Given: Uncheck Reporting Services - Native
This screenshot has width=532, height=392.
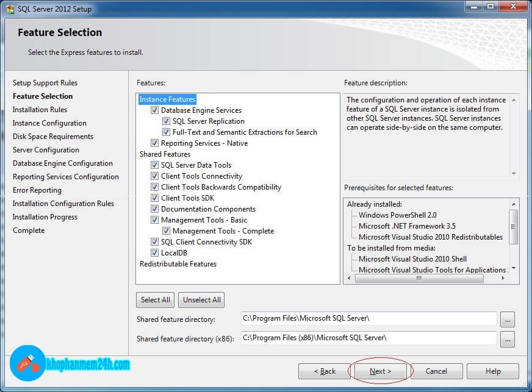Looking at the screenshot, I should pyautogui.click(x=155, y=143).
